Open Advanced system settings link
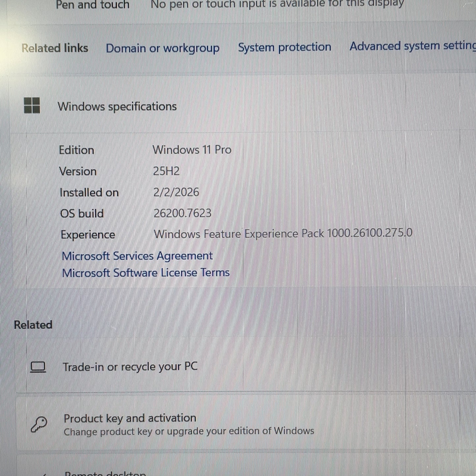 point(413,46)
